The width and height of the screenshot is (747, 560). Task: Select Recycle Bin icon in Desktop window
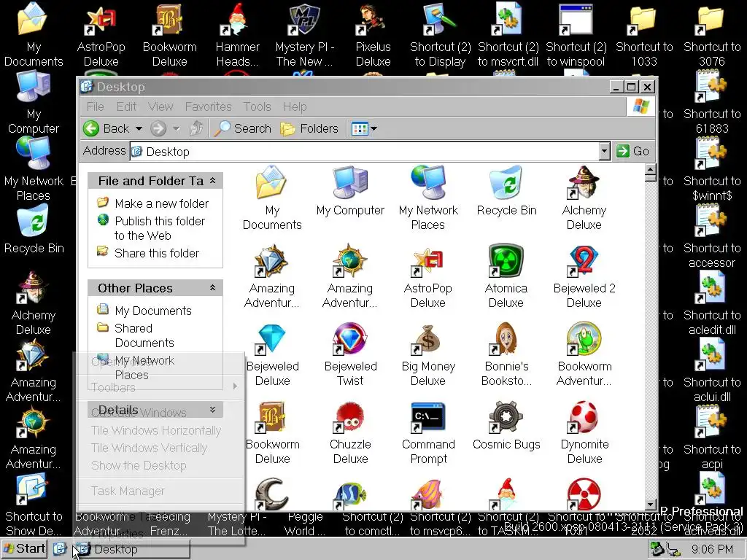click(x=506, y=191)
